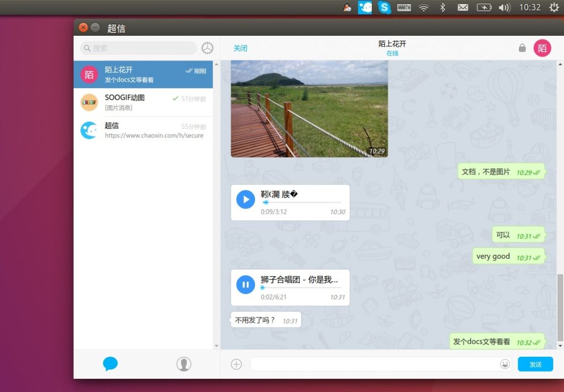Click the message text input box
Viewport: 564px width, 392px height.
point(375,364)
